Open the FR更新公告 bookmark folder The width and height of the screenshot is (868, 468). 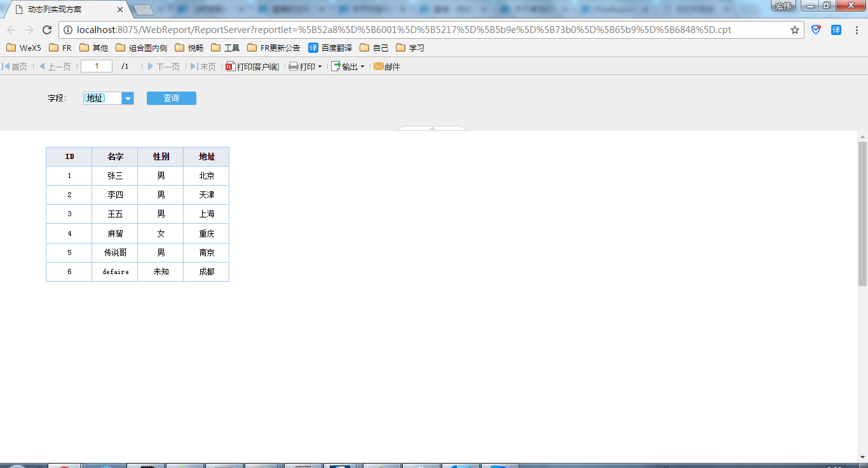pos(274,48)
